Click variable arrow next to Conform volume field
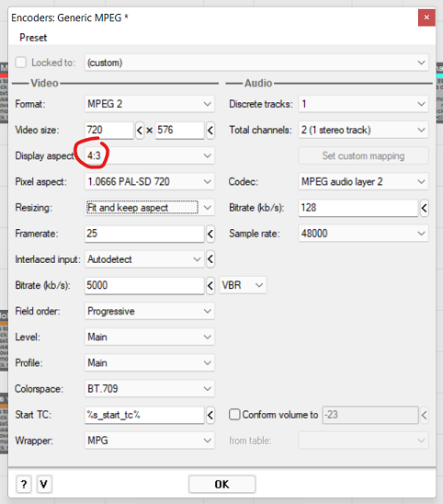Image resolution: width=443 pixels, height=504 pixels. [x=425, y=415]
